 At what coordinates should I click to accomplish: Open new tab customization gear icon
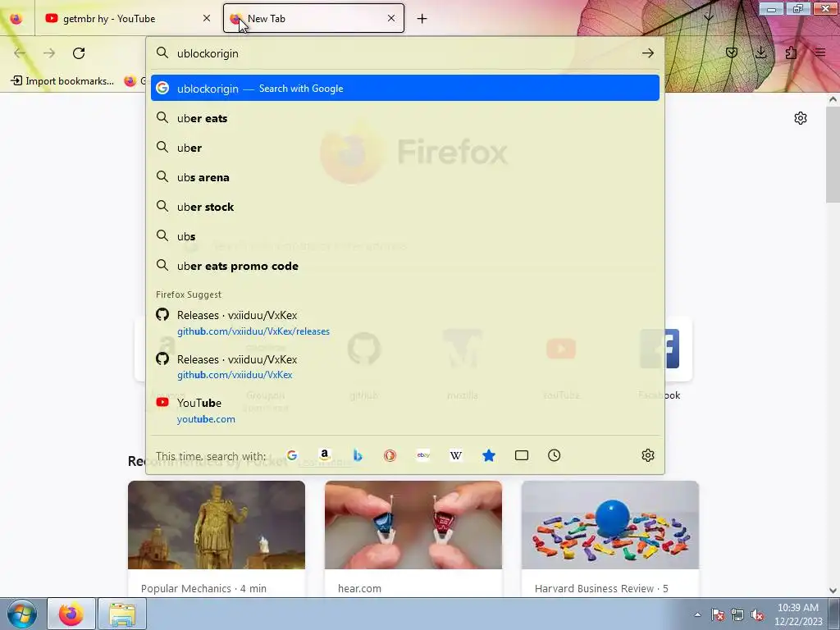[801, 118]
